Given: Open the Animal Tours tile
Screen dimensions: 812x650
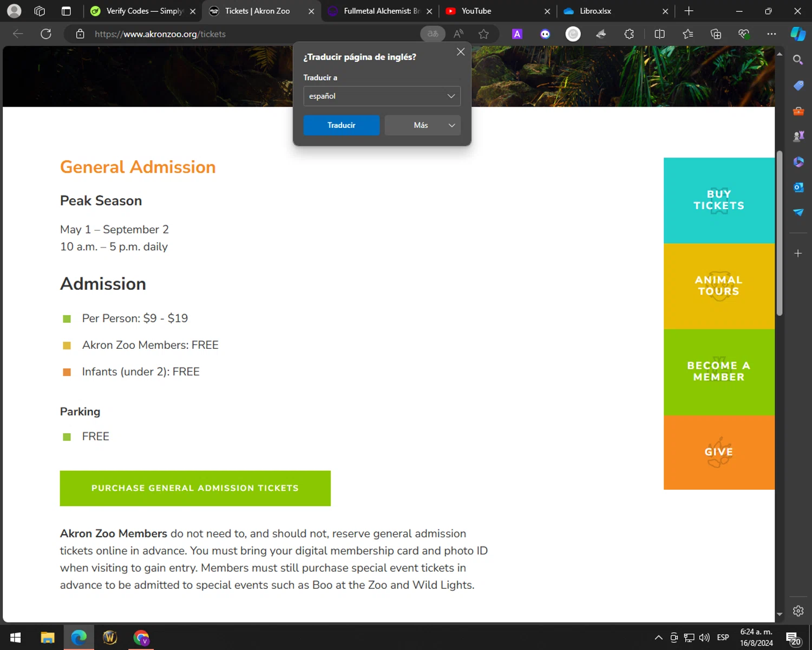Looking at the screenshot, I should click(x=719, y=286).
